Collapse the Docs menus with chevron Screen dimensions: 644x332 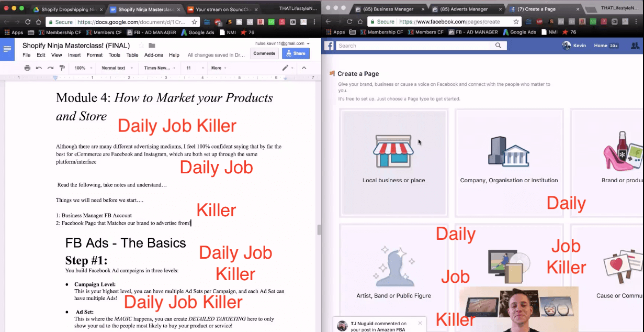(304, 68)
